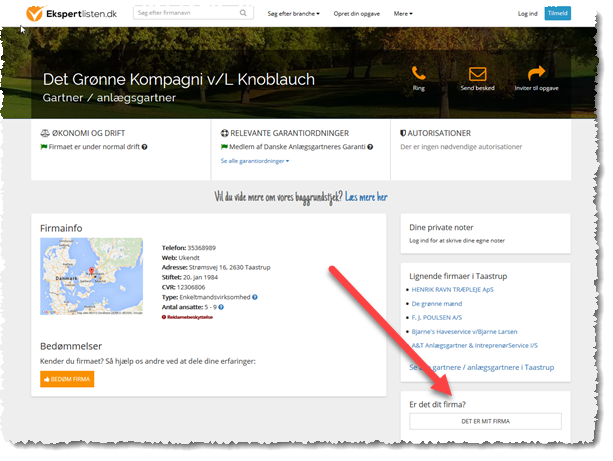The width and height of the screenshot is (613, 461).
Task: Click the Ring phone icon
Action: tap(418, 73)
